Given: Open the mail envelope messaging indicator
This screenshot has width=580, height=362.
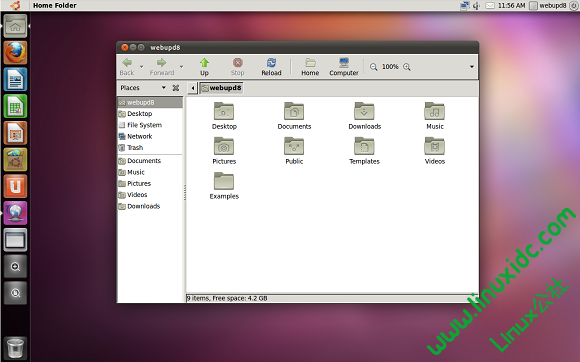Looking at the screenshot, I should pos(490,6).
